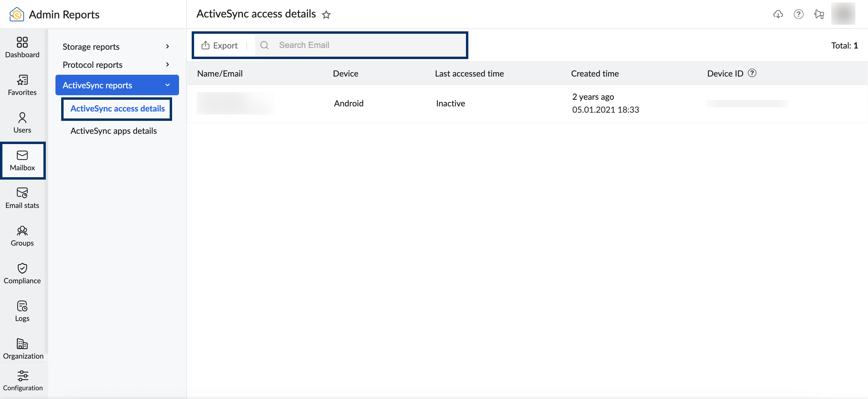Open the Groups section icon
Screen dimensions: 868x399
(x=22, y=236)
